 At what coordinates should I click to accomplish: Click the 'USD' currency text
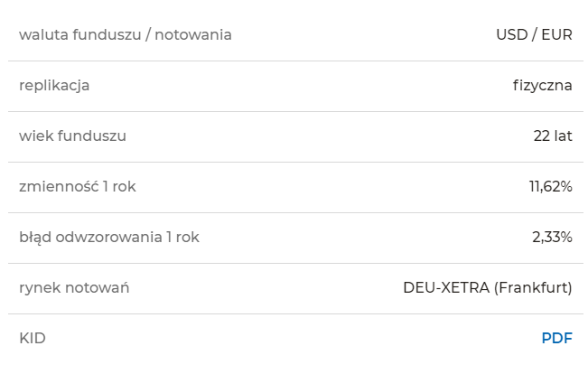pos(512,34)
